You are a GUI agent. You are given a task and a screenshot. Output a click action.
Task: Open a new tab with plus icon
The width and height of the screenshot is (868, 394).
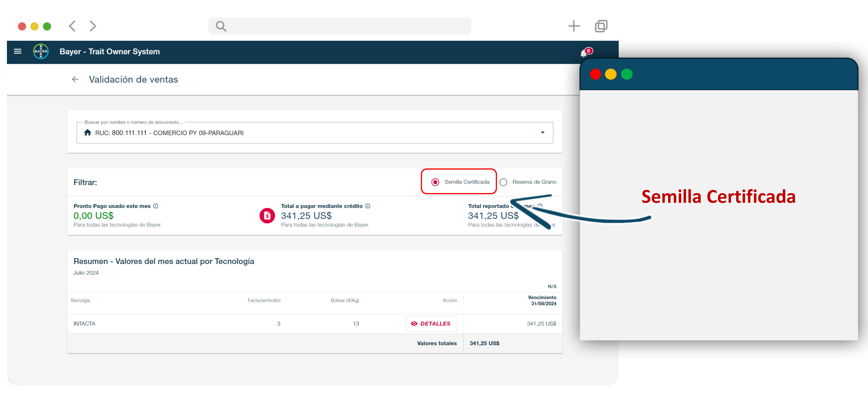coord(574,26)
